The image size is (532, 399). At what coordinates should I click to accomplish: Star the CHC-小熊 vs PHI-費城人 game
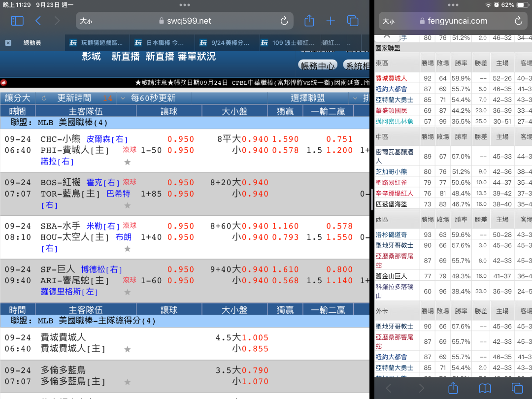pos(127,162)
